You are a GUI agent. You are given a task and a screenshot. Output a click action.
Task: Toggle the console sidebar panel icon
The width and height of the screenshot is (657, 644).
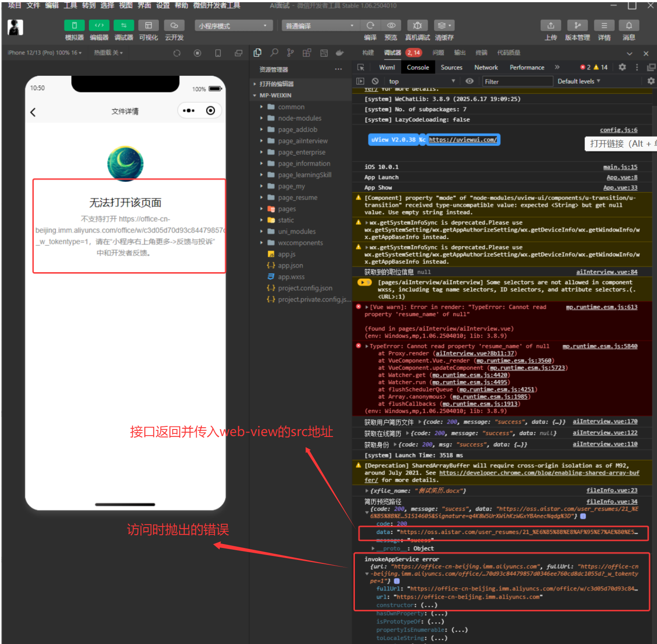pos(360,81)
